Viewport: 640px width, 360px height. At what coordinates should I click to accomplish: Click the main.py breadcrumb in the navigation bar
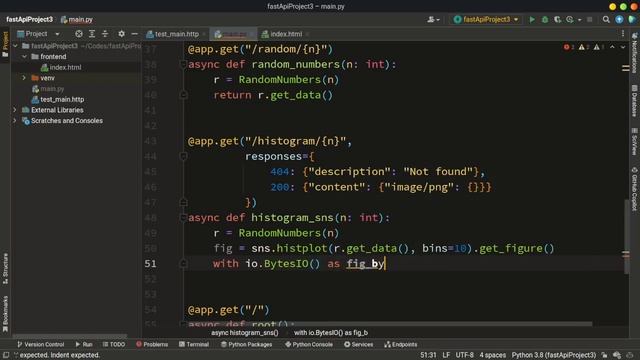click(x=77, y=20)
